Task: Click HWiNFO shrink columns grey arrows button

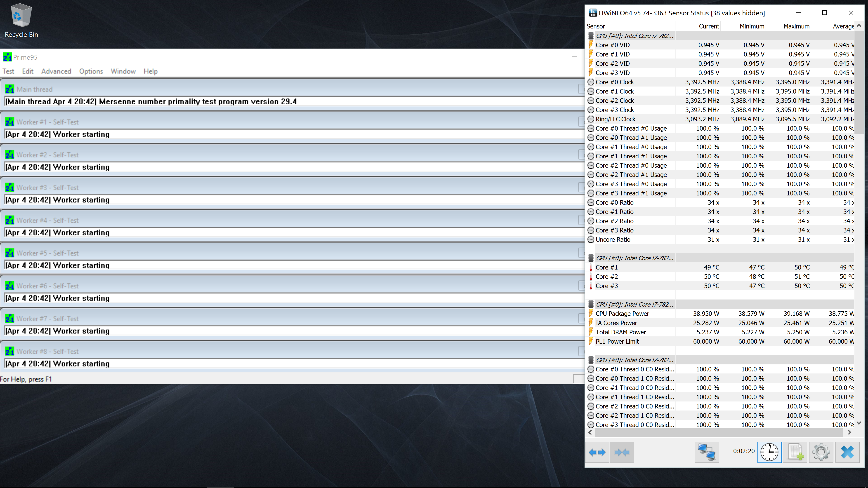Action: point(622,452)
